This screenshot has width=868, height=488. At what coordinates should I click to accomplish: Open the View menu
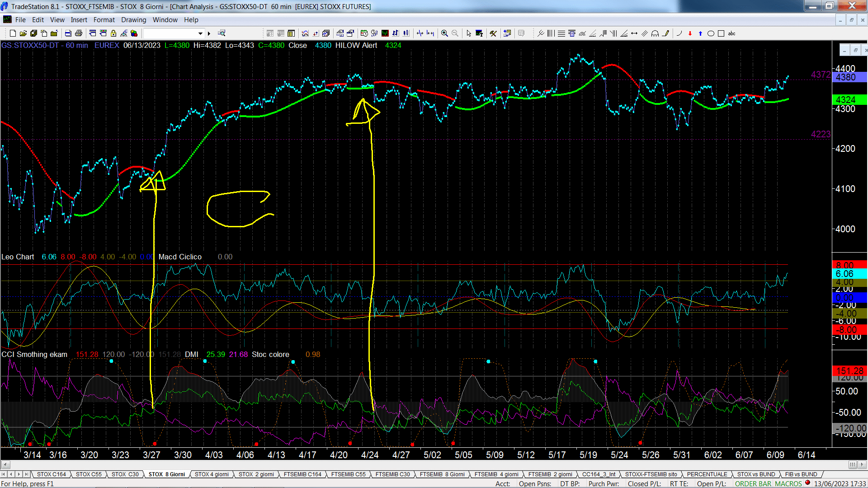pyautogui.click(x=57, y=20)
